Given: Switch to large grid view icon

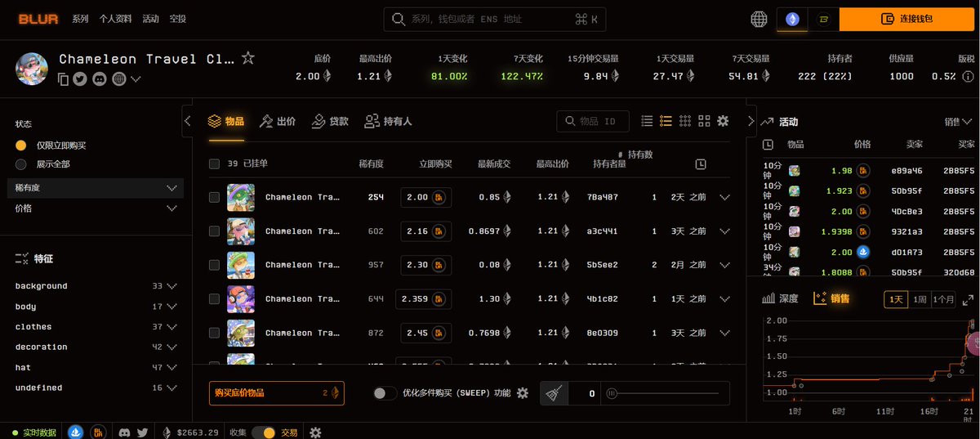Looking at the screenshot, I should [704, 121].
